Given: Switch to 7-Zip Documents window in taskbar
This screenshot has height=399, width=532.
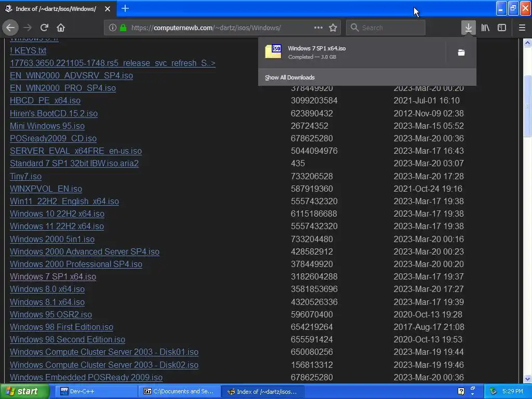Looking at the screenshot, I should click(x=179, y=391).
